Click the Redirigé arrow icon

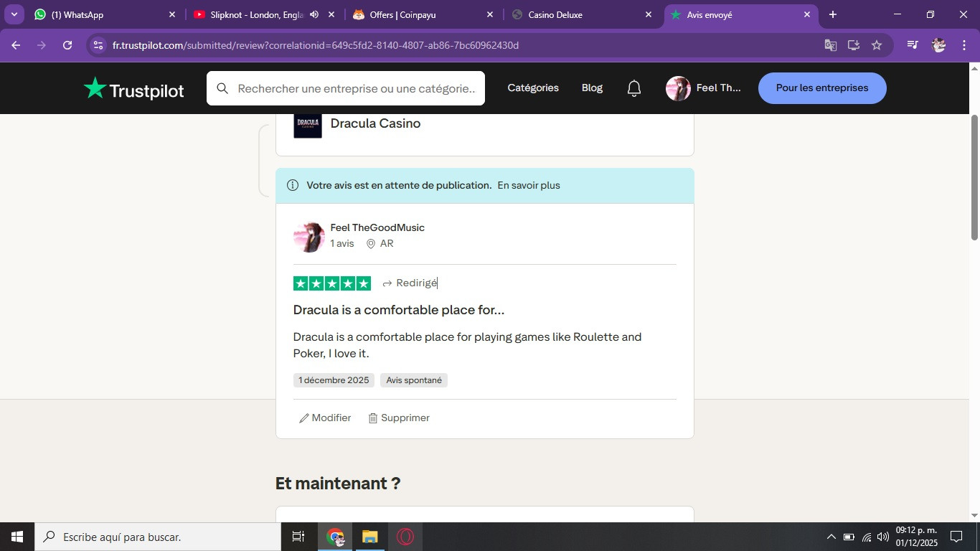click(387, 283)
